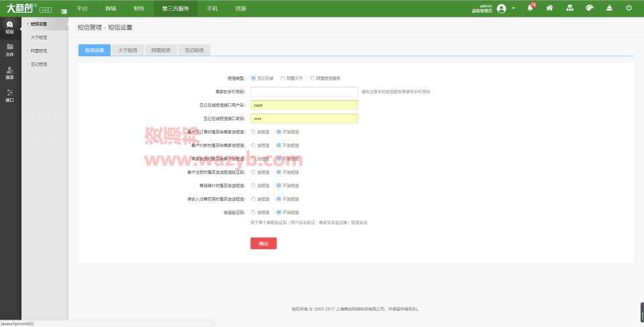Screen dimensions: 644x327
Task: Select the 阿里大于 SMS type radio
Action: tap(283, 78)
